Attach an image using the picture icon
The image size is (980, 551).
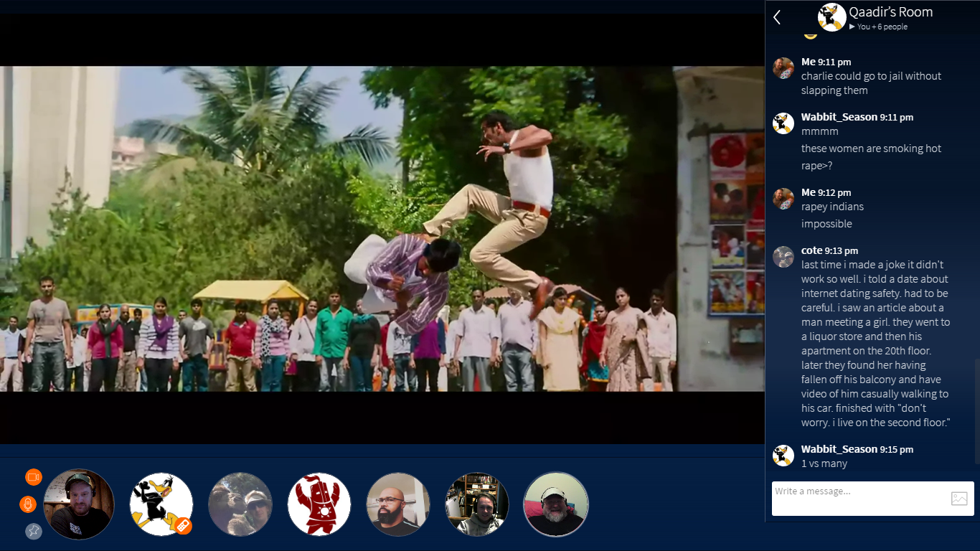tap(959, 499)
